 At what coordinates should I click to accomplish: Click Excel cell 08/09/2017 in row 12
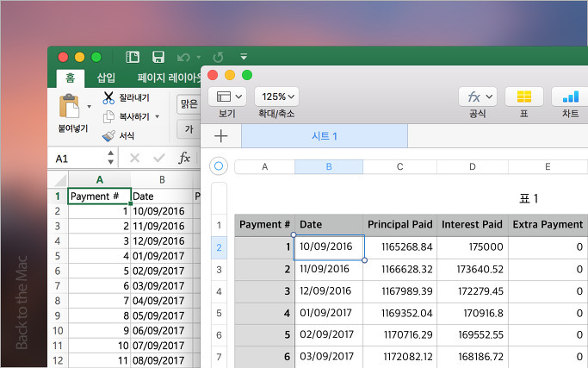pyautogui.click(x=162, y=360)
